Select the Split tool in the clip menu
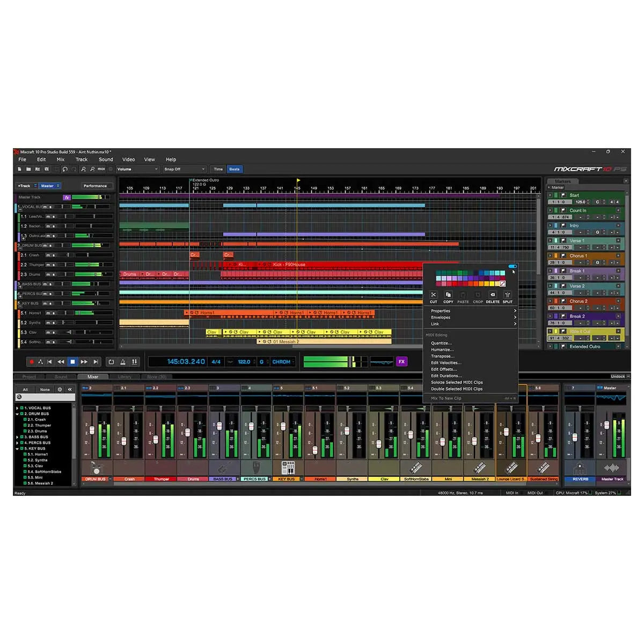This screenshot has width=644, height=644. [508, 296]
